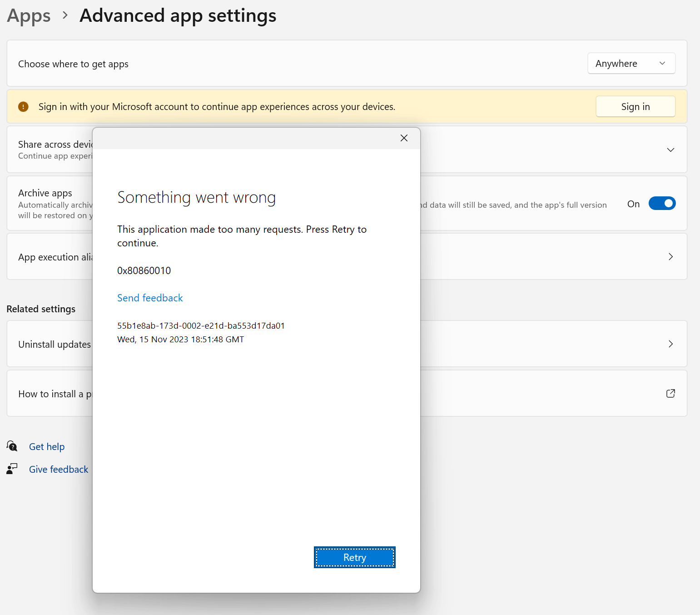Select the error code 0x80860010 text
This screenshot has height=615, width=700.
point(144,270)
